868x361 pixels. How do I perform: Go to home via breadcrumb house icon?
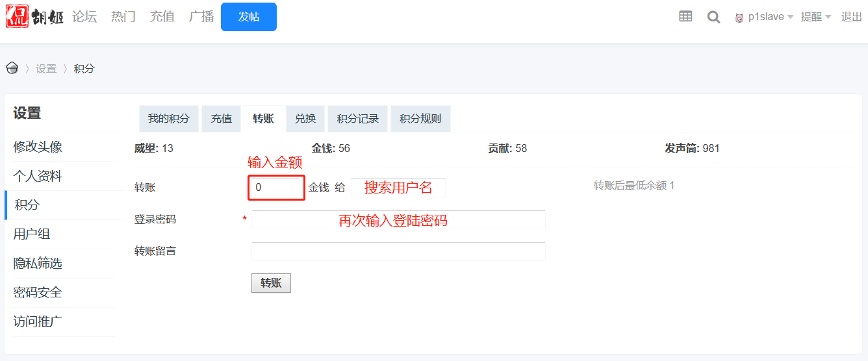tap(12, 68)
